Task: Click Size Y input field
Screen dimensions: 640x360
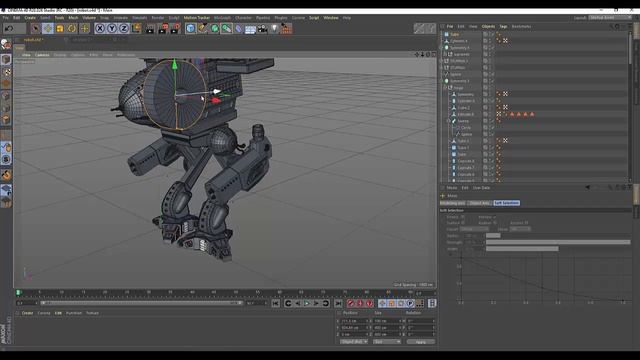Action: tap(387, 327)
